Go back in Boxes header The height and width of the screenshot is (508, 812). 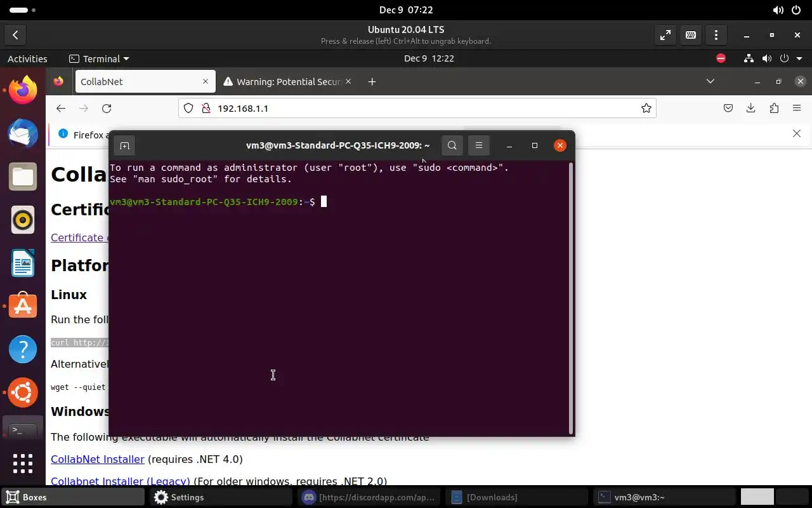point(15,36)
